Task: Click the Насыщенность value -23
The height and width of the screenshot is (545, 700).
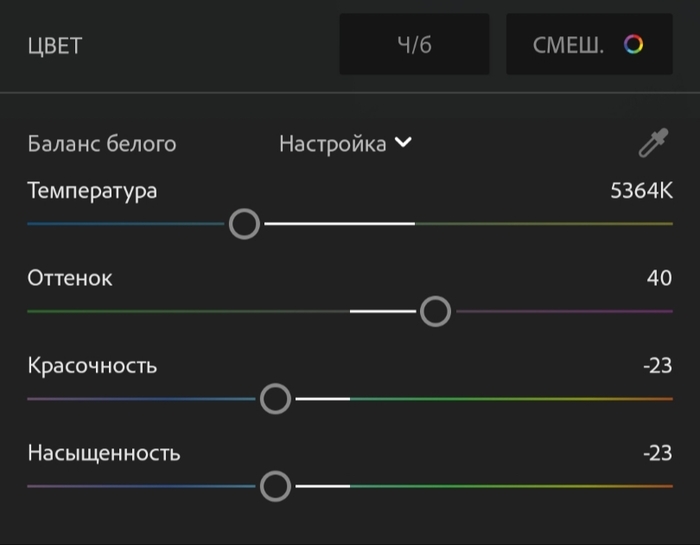Action: click(x=657, y=453)
